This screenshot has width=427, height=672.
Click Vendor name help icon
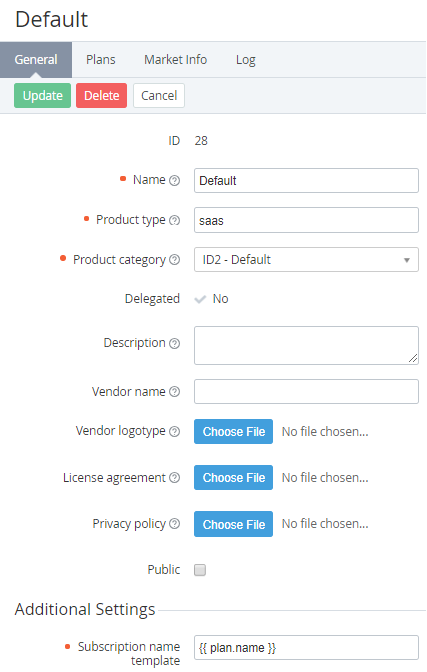(x=174, y=391)
